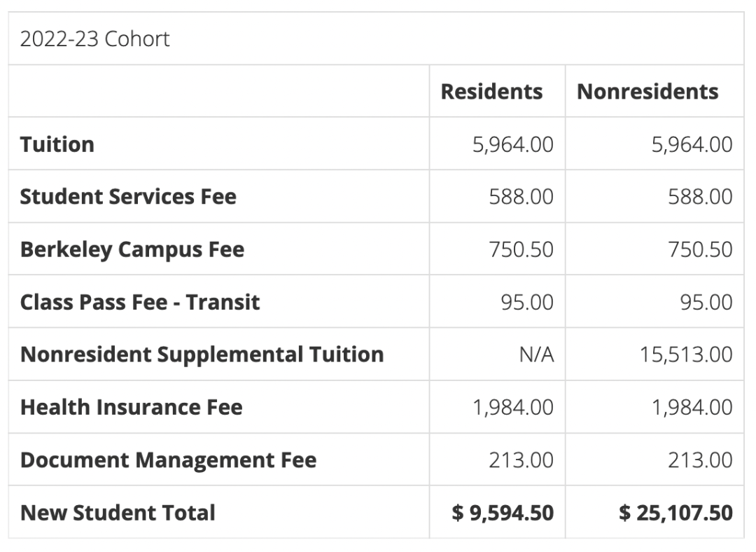756x552 pixels.
Task: Click the Student Services Fee label
Action: (128, 197)
